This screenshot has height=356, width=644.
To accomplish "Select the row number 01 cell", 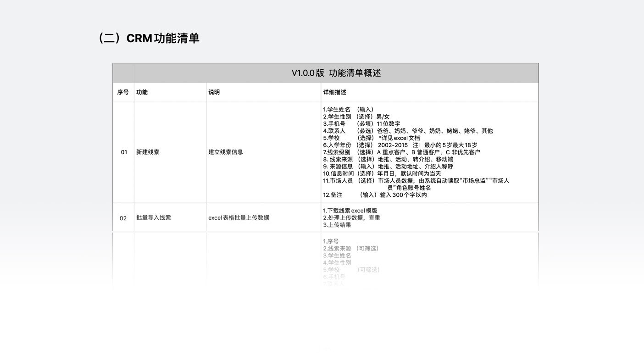I will (124, 152).
